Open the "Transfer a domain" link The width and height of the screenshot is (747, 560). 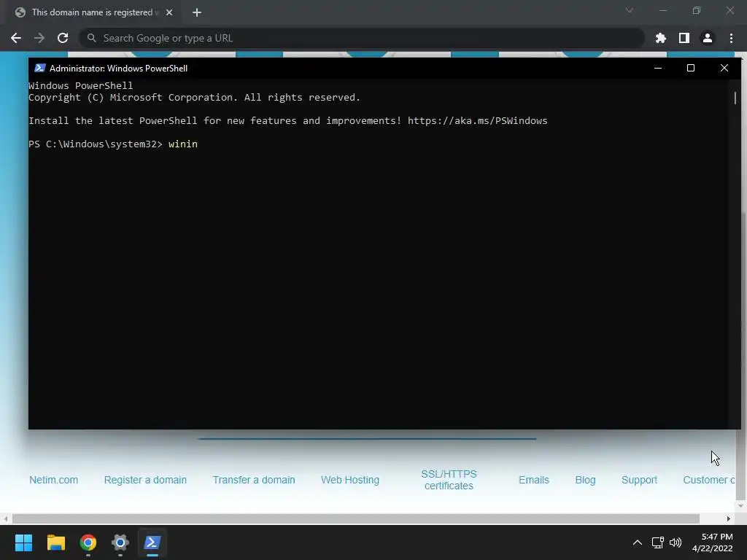254,480
